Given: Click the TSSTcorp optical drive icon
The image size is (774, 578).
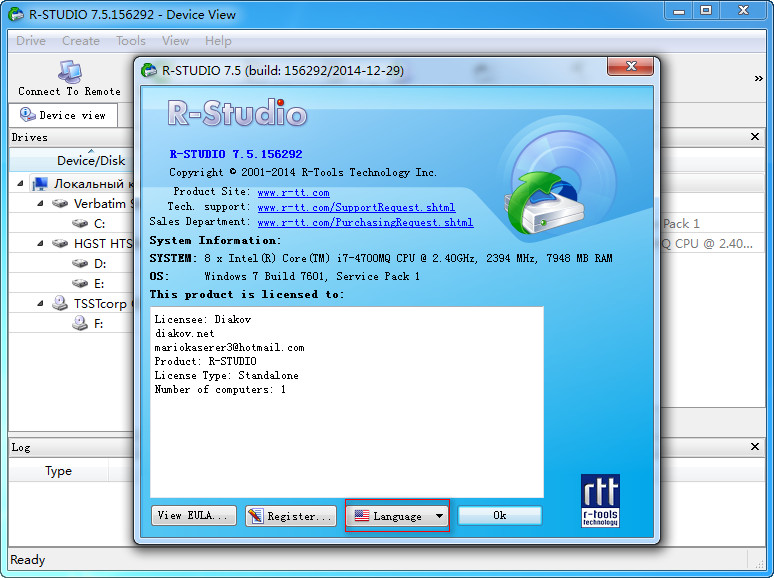Looking at the screenshot, I should pos(60,303).
